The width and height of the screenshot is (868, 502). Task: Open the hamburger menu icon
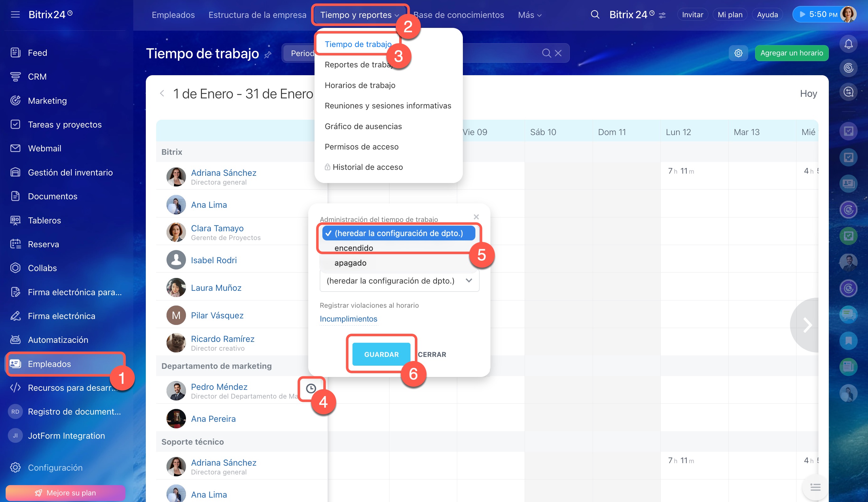(x=15, y=14)
